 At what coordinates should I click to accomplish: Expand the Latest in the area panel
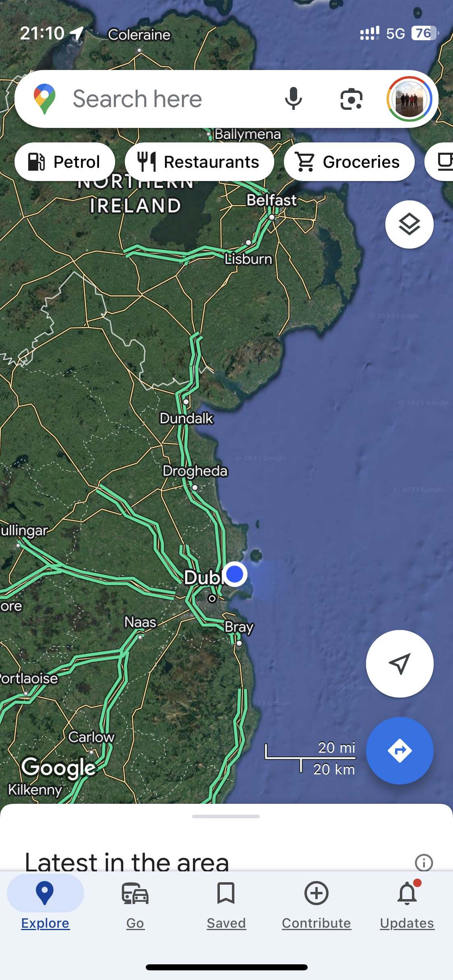pyautogui.click(x=127, y=861)
